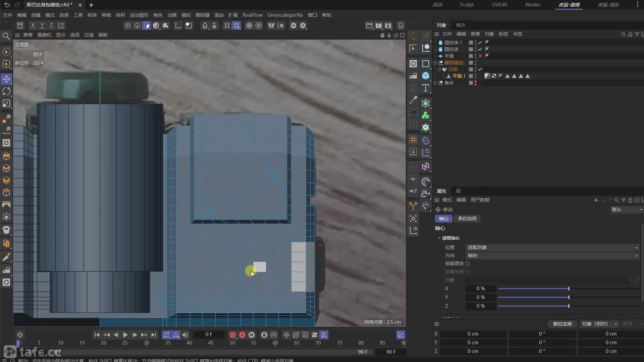Screen dimensions: 644x362
Task: Click the X position field showing 0 cm
Action: click(x=473, y=334)
